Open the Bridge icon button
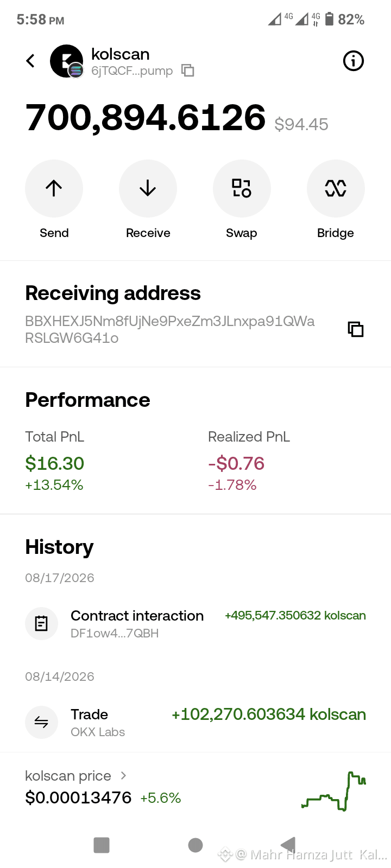Viewport: 391px width, 868px height. pos(336,188)
